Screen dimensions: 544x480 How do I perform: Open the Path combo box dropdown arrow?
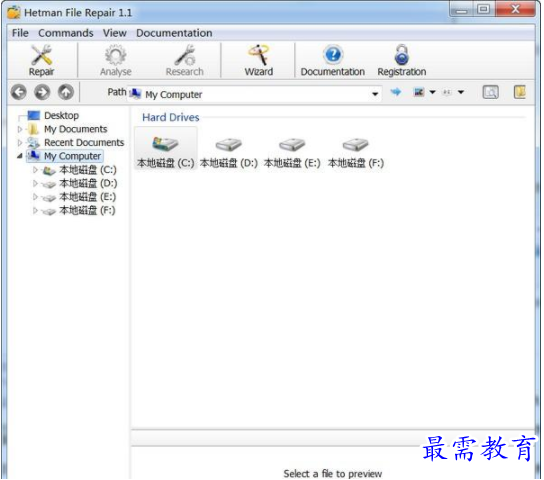pos(375,94)
